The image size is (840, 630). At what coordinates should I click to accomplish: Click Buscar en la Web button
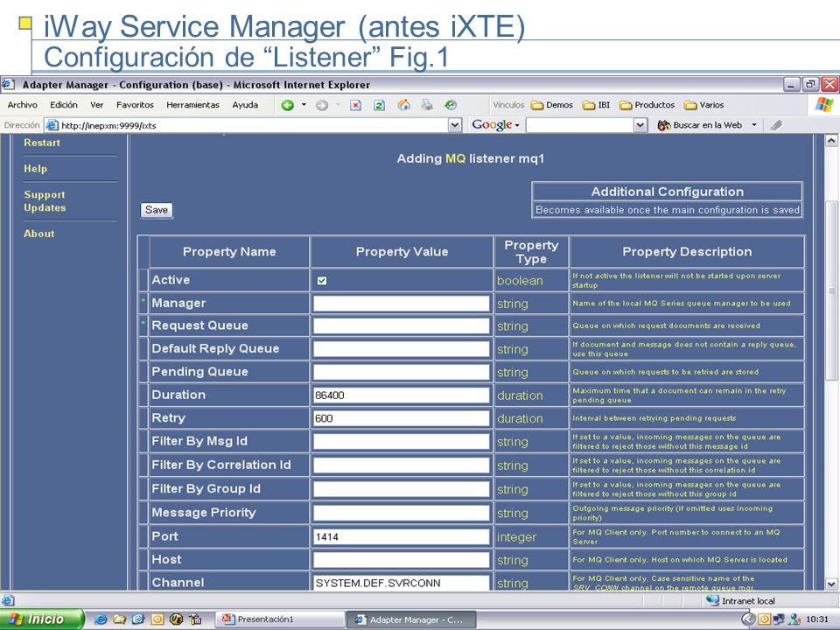click(x=700, y=125)
